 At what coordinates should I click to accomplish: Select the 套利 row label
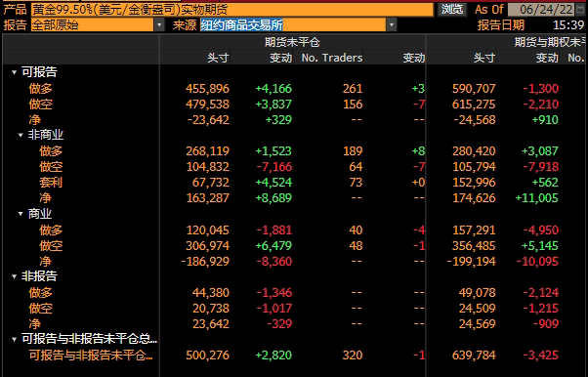tap(51, 183)
